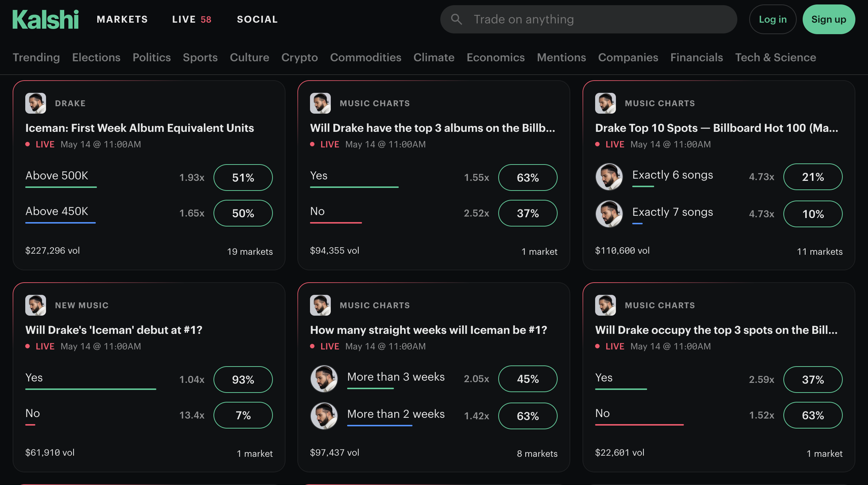Click the '8 markets' count text

point(537,453)
